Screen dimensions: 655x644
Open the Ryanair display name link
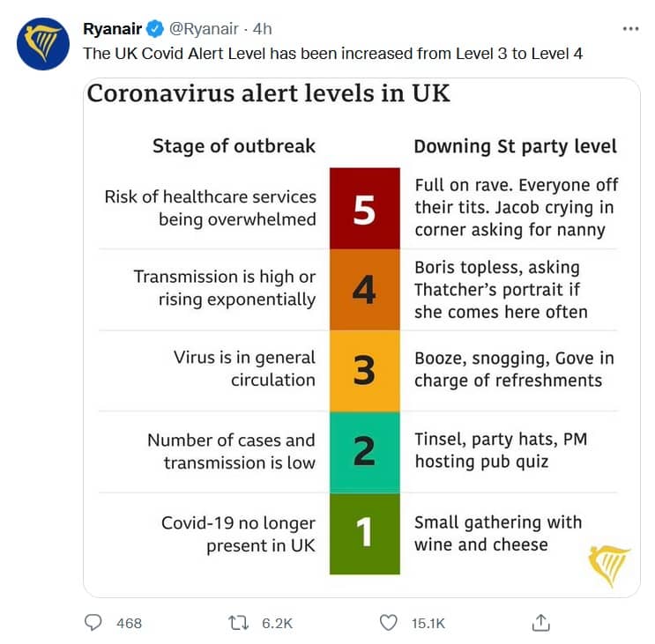click(112, 29)
